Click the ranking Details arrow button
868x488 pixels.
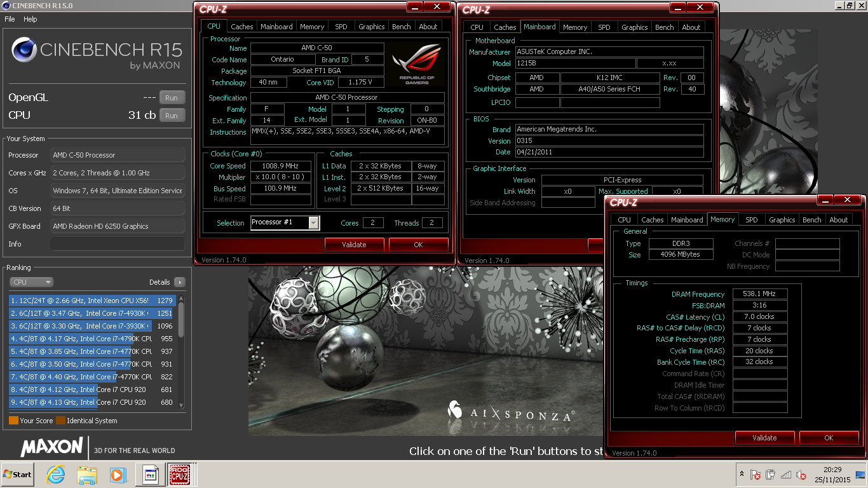pyautogui.click(x=179, y=282)
